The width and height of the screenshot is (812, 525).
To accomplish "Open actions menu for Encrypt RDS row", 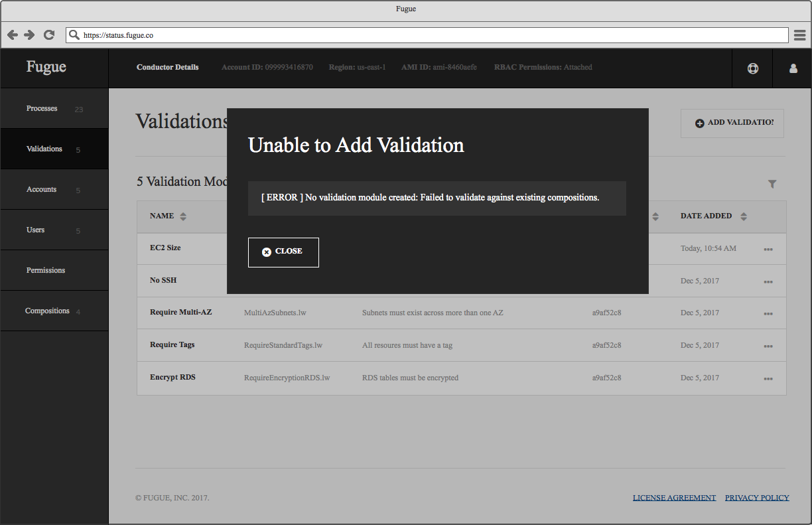I will (x=768, y=378).
